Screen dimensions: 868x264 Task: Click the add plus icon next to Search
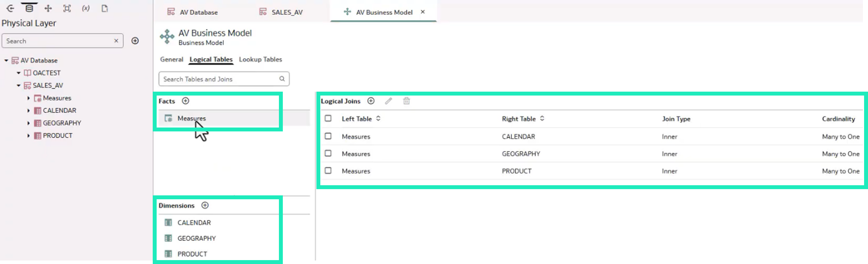tap(135, 41)
